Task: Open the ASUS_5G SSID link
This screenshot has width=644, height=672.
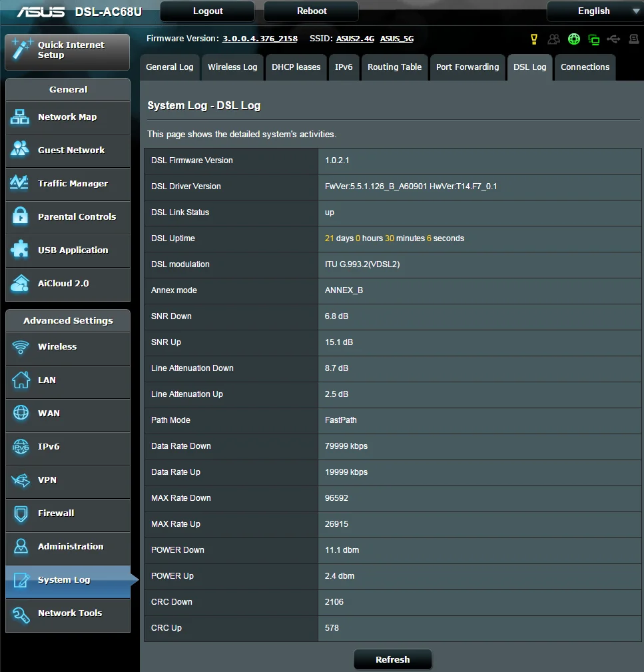Action: pyautogui.click(x=397, y=39)
